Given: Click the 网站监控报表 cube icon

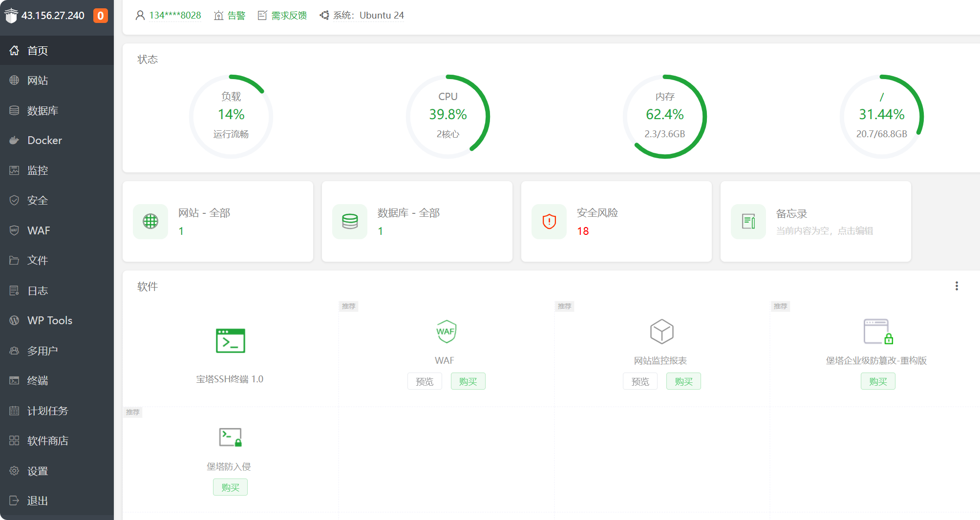Looking at the screenshot, I should click(x=661, y=332).
